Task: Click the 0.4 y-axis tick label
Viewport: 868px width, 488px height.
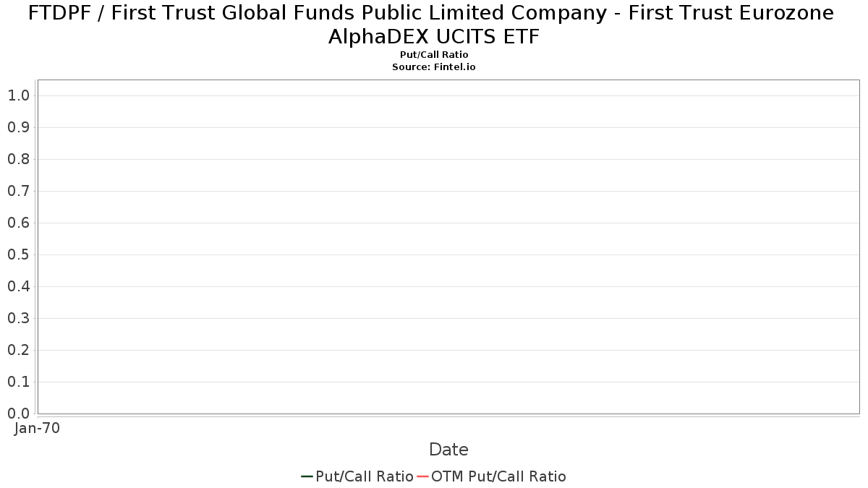Action: tap(19, 286)
